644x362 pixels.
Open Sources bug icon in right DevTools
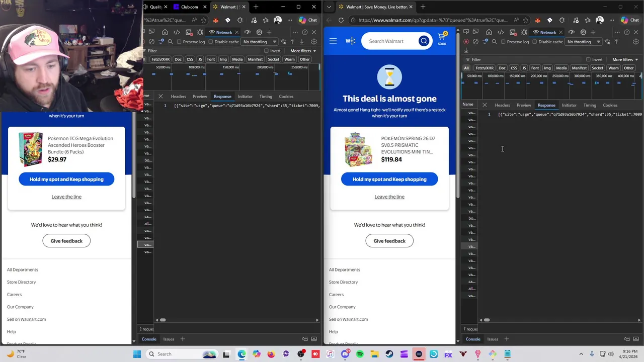(524, 32)
